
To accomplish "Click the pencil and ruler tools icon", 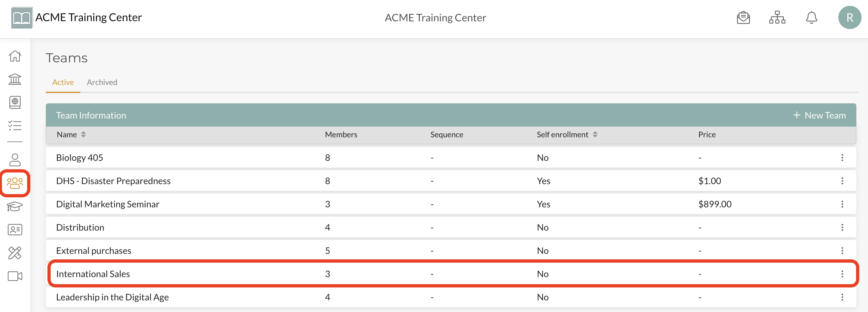I will click(15, 253).
